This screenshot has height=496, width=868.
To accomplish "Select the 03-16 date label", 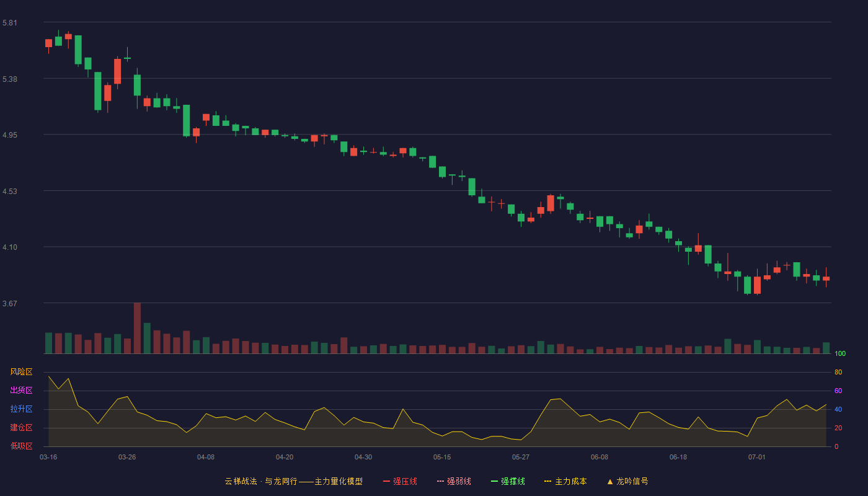I will pyautogui.click(x=48, y=457).
